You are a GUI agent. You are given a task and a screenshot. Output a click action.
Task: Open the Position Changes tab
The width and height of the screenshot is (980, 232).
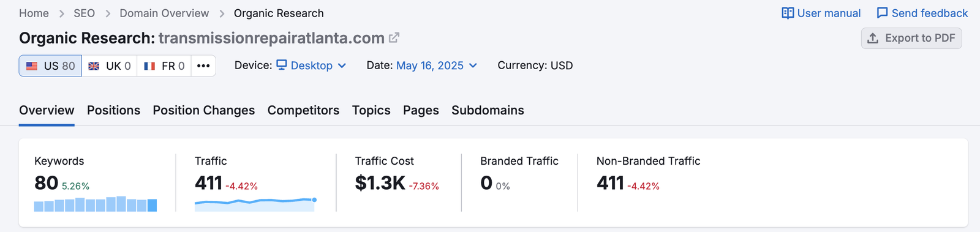pyautogui.click(x=204, y=110)
